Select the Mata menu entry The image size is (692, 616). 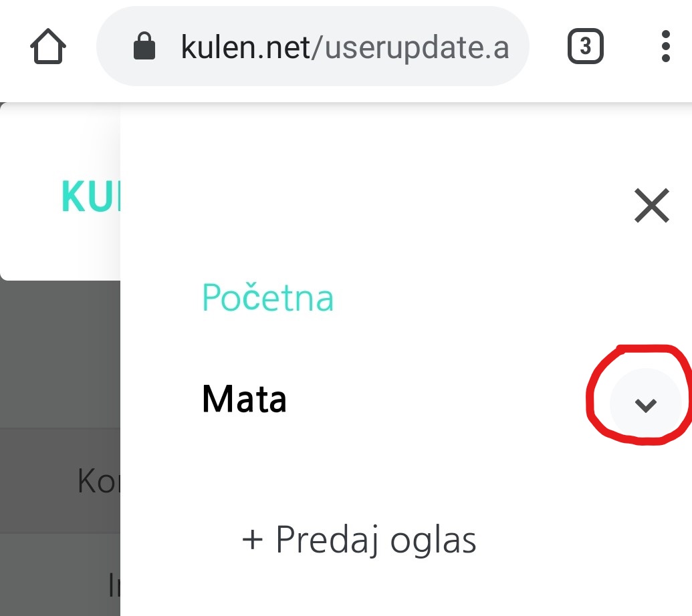pos(244,400)
